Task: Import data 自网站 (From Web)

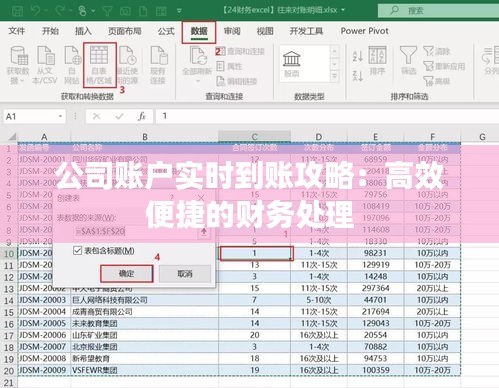Action: [72, 65]
